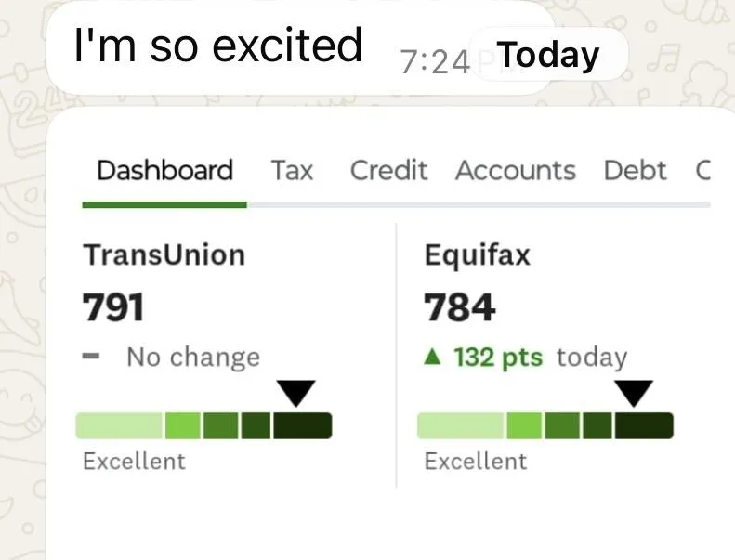Open the Dashboard tab
Image resolution: width=735 pixels, height=560 pixels.
[164, 171]
